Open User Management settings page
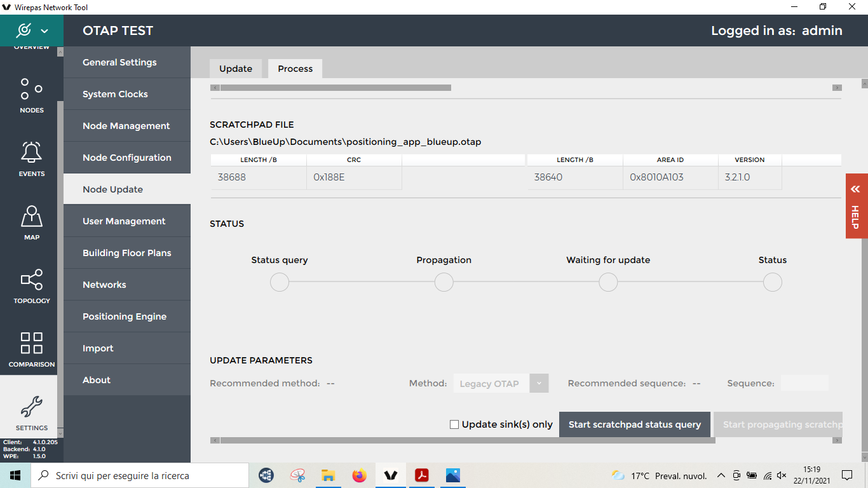 click(x=124, y=221)
